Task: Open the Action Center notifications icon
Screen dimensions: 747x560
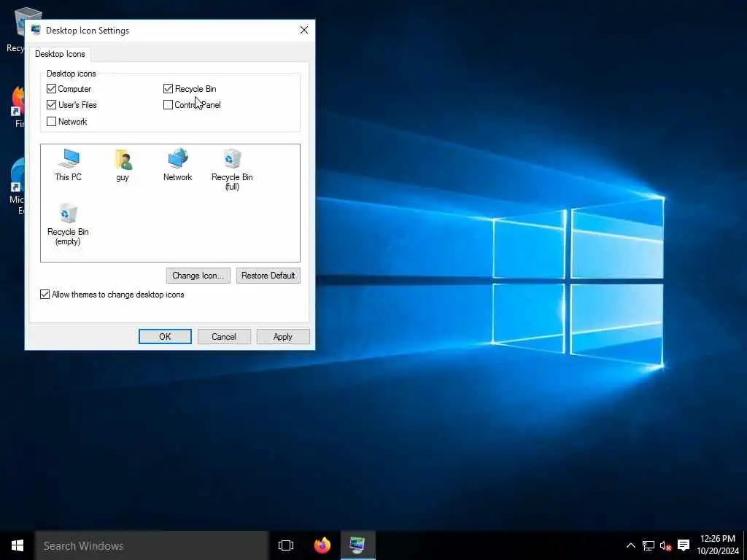Action: click(684, 545)
